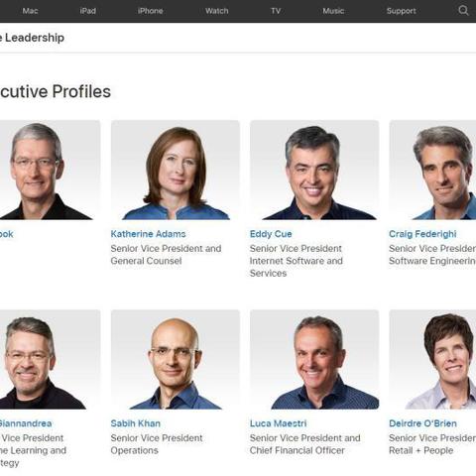Image resolution: width=476 pixels, height=476 pixels.
Task: Follow the Luca Maestri link
Action: click(x=279, y=423)
